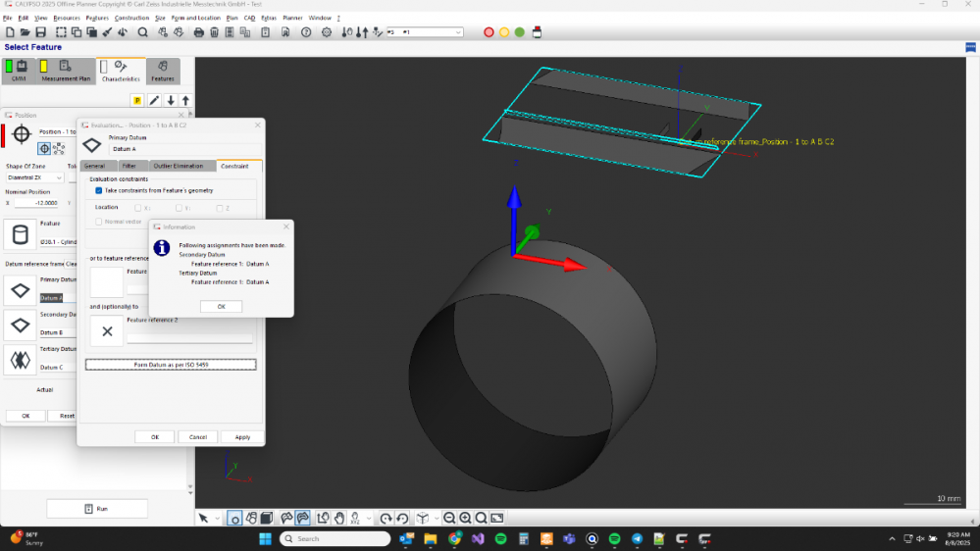
Task: Expand the selection arrow tool dropdown
Action: tap(217, 518)
